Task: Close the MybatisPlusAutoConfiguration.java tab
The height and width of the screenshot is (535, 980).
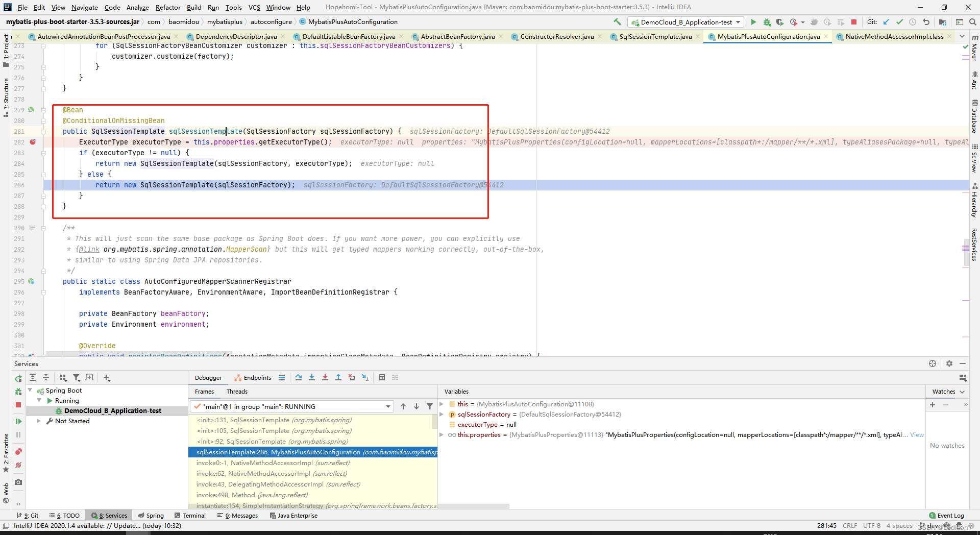Action: tap(826, 36)
